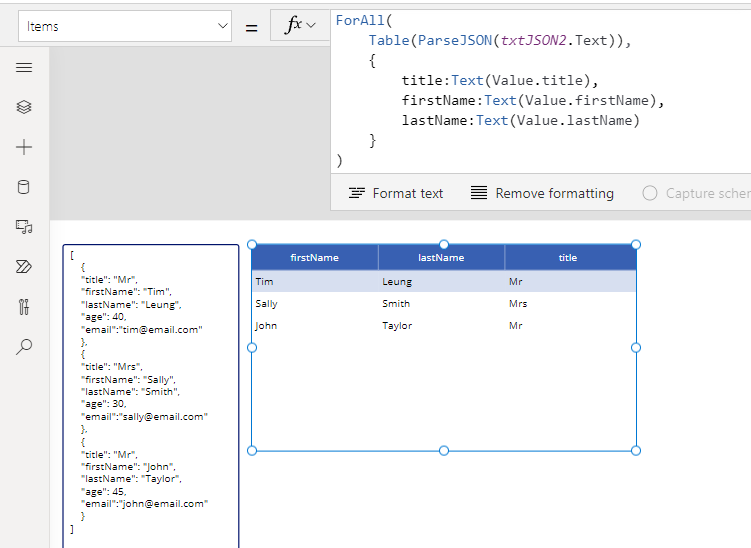Open the Advanced tools panel
This screenshot has height=548, width=751.
click(24, 307)
